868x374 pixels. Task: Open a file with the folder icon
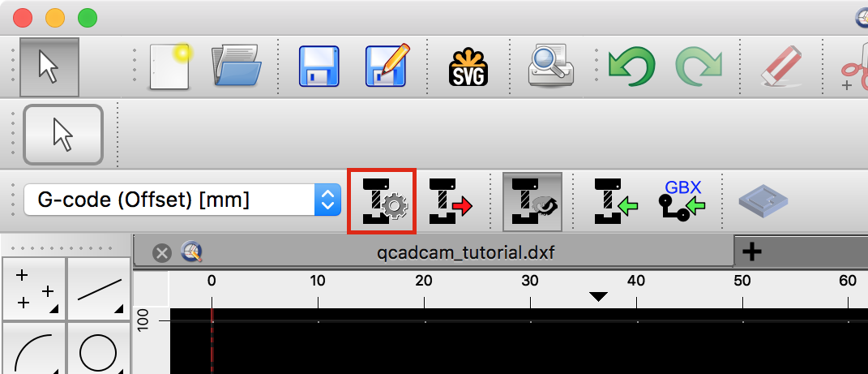tap(237, 66)
